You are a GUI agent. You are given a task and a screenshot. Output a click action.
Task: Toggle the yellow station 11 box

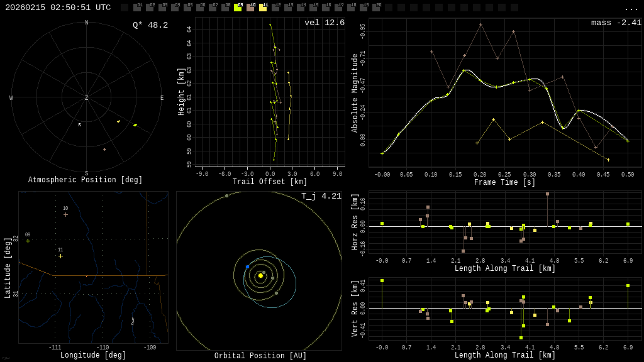263,8
